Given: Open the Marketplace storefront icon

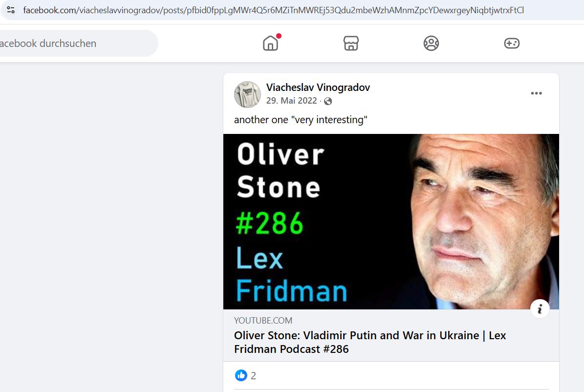Looking at the screenshot, I should [351, 43].
